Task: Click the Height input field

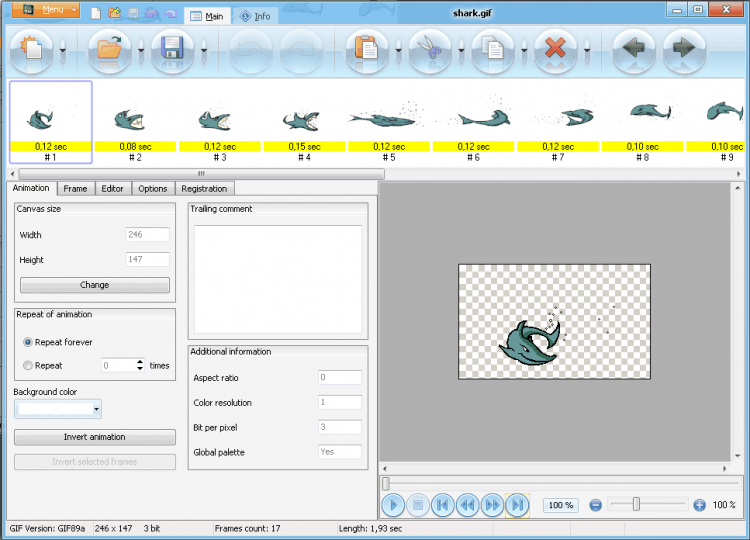Action: pos(147,260)
